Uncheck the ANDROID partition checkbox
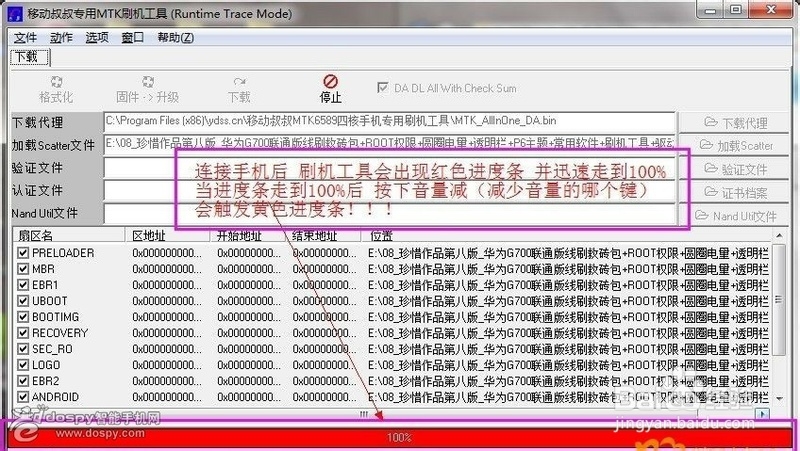 tap(23, 397)
